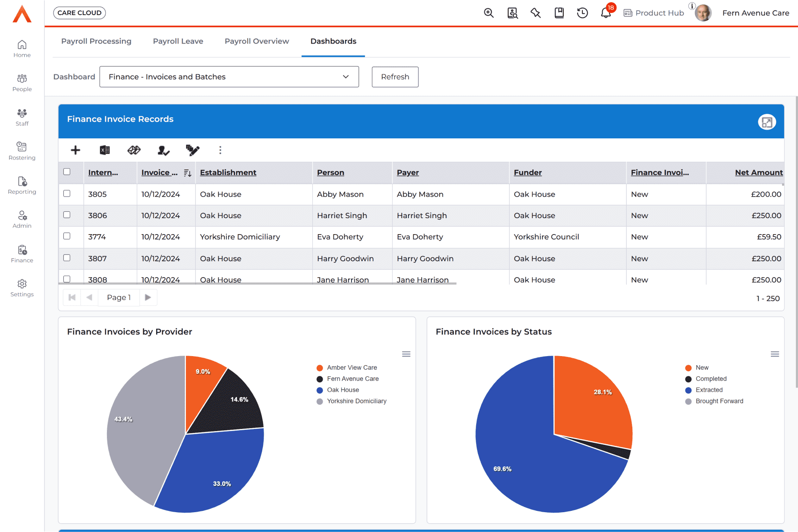The width and height of the screenshot is (798, 532).
Task: Select the row checkbox for invoice 3774
Action: 67,236
